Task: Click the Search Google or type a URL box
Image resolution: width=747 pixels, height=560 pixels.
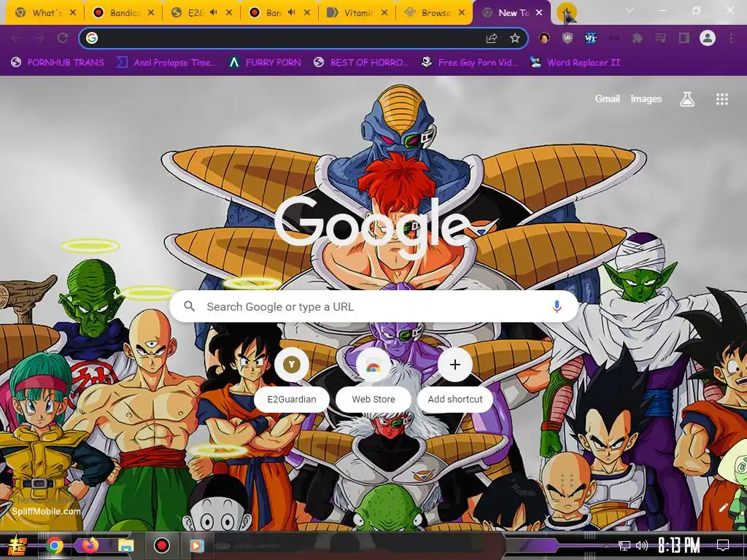Action: click(374, 306)
